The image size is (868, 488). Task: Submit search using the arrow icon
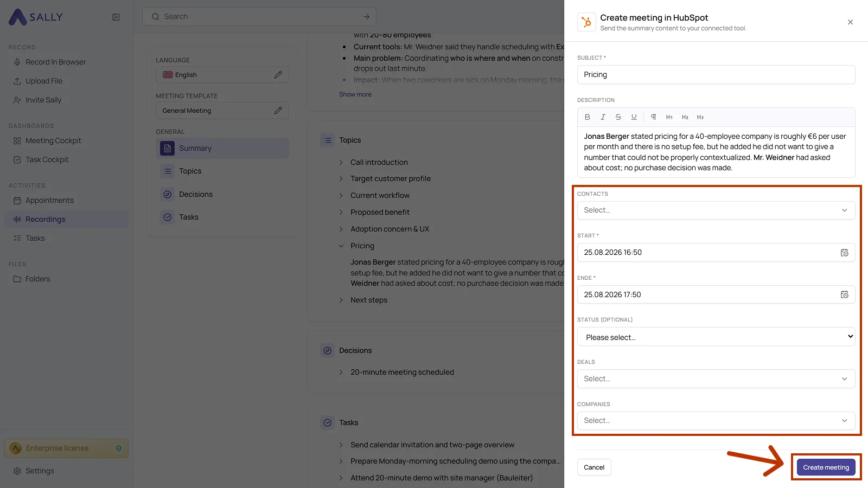coord(366,17)
